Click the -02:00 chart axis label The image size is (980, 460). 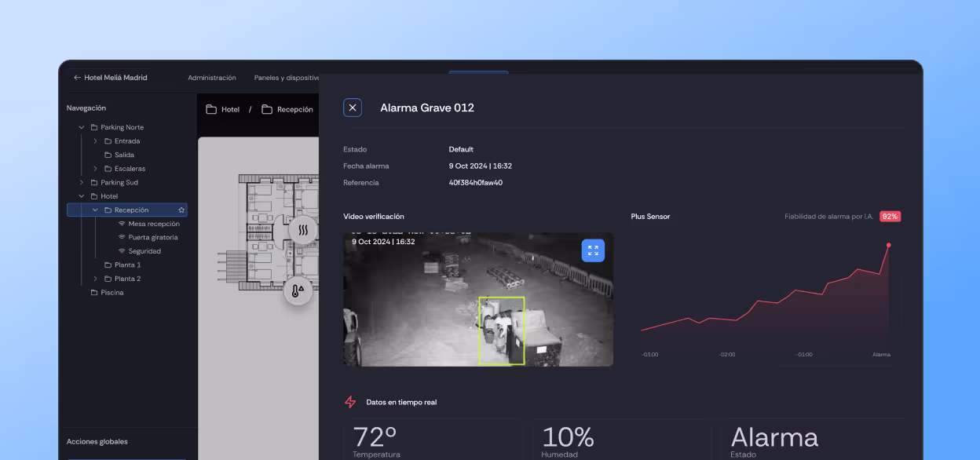(727, 354)
